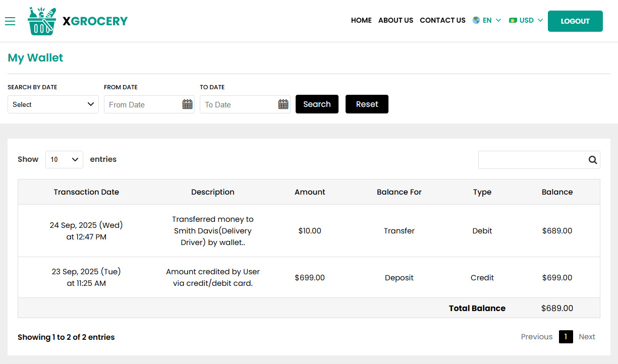Viewport: 618px width, 364px height.
Task: Click the globe icon beside EN
Action: tap(475, 20)
